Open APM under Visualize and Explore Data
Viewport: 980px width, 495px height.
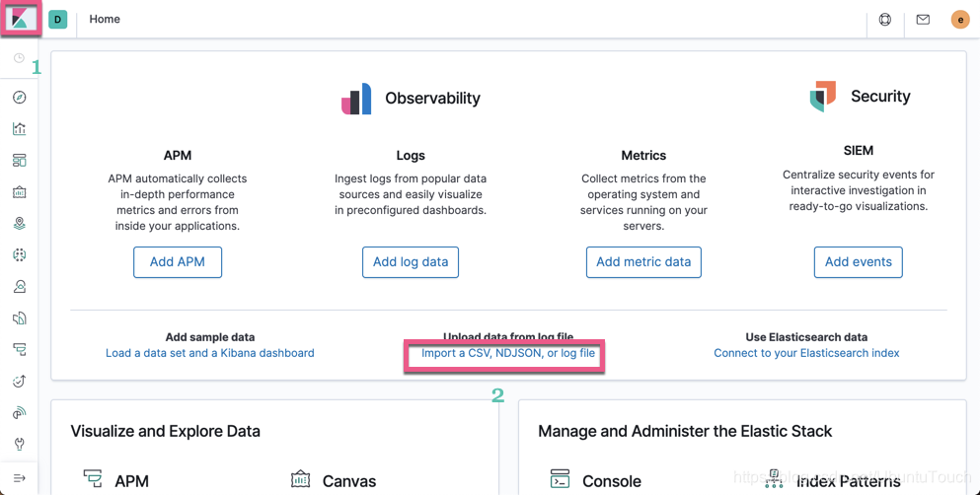(132, 481)
